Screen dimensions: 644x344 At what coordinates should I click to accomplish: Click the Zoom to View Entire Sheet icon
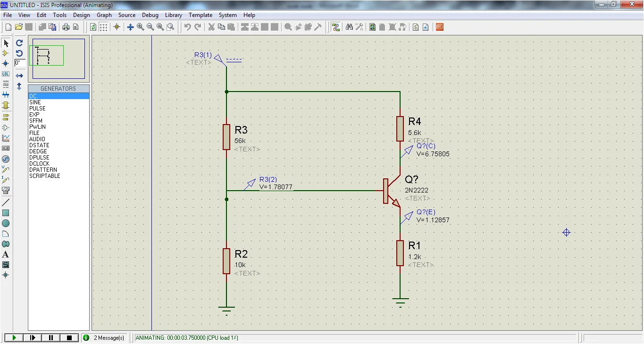(x=160, y=27)
